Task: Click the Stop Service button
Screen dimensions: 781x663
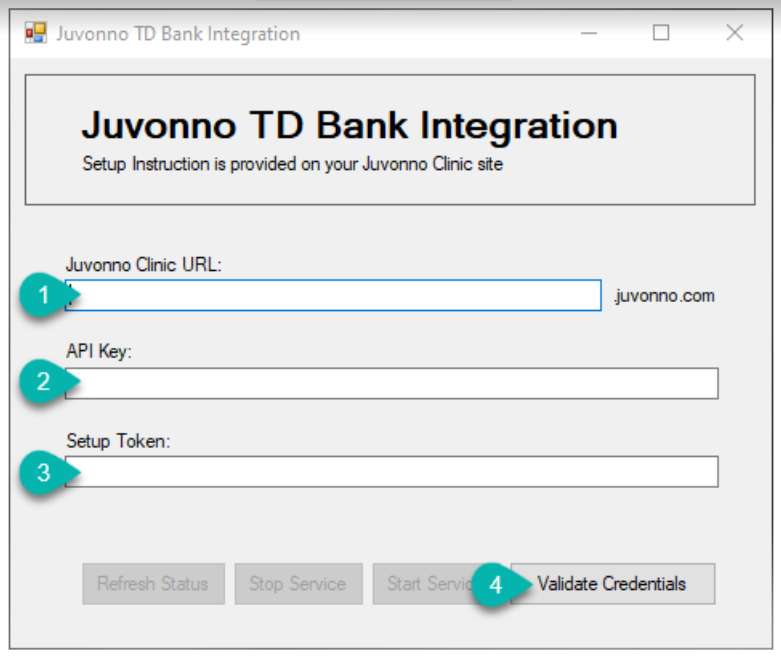Action: tap(298, 584)
